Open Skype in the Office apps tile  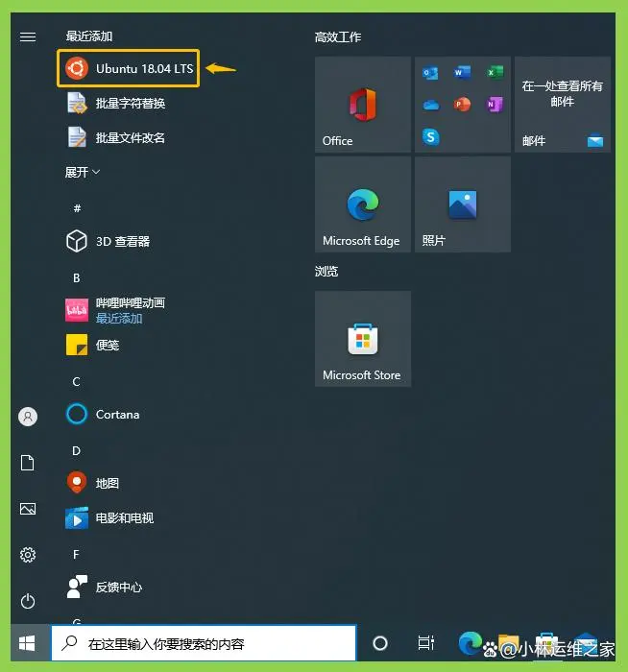(x=430, y=136)
